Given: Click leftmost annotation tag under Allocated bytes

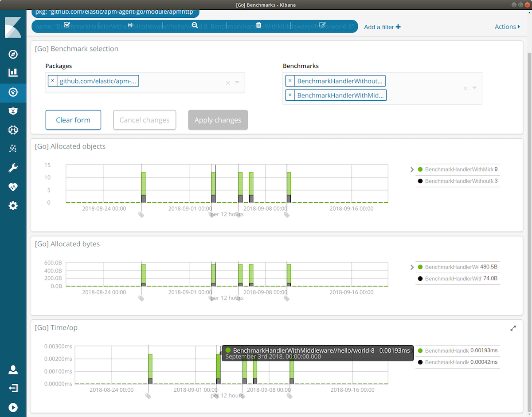Looking at the screenshot, I should point(141,298).
